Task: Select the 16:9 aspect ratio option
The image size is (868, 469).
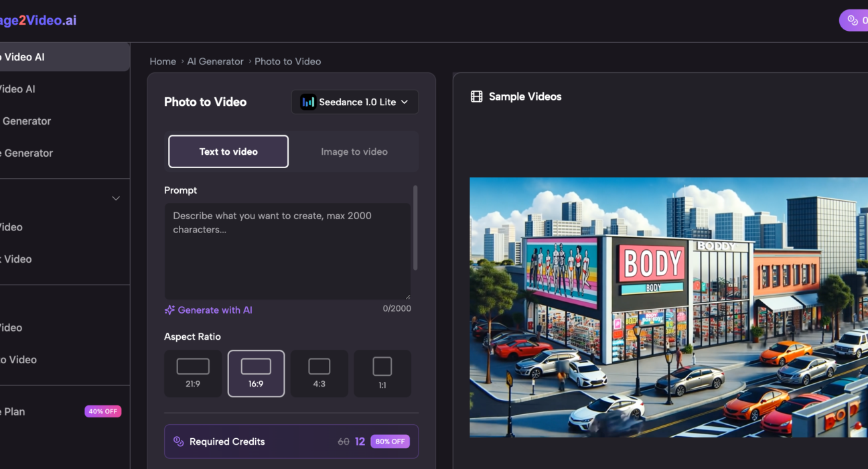Action: click(x=256, y=373)
